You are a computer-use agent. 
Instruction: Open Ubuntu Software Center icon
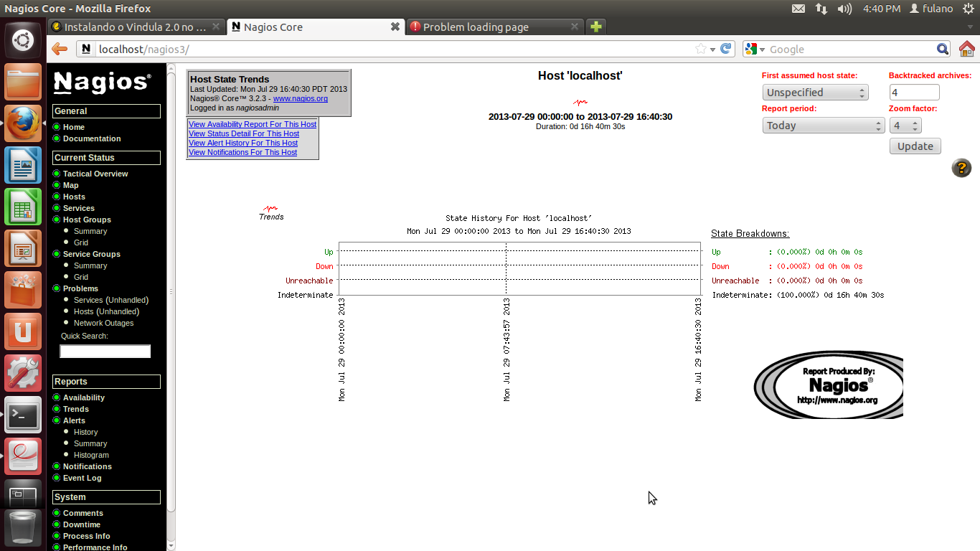(23, 290)
